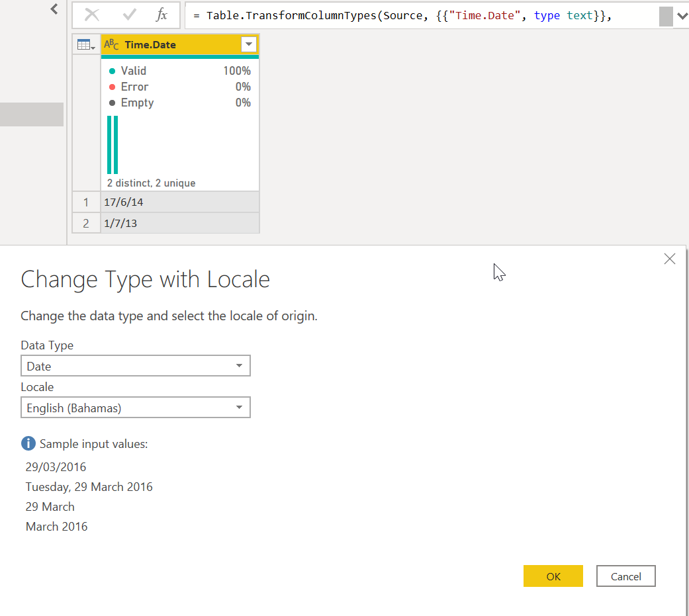Open the Time.Date column filter dropdown
The image size is (689, 616).
(249, 44)
